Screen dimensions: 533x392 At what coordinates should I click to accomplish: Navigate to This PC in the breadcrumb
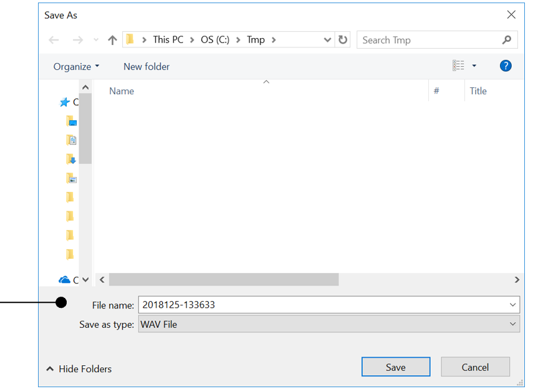click(168, 40)
